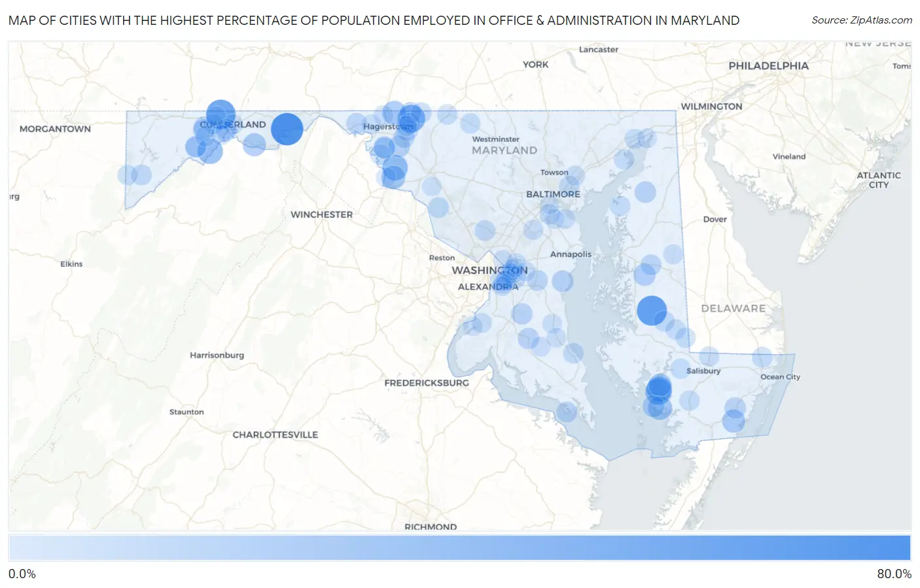Screen dimensions: 920x588
Task: Click the large dark bubble east of Cumberland
Action: pyautogui.click(x=287, y=129)
